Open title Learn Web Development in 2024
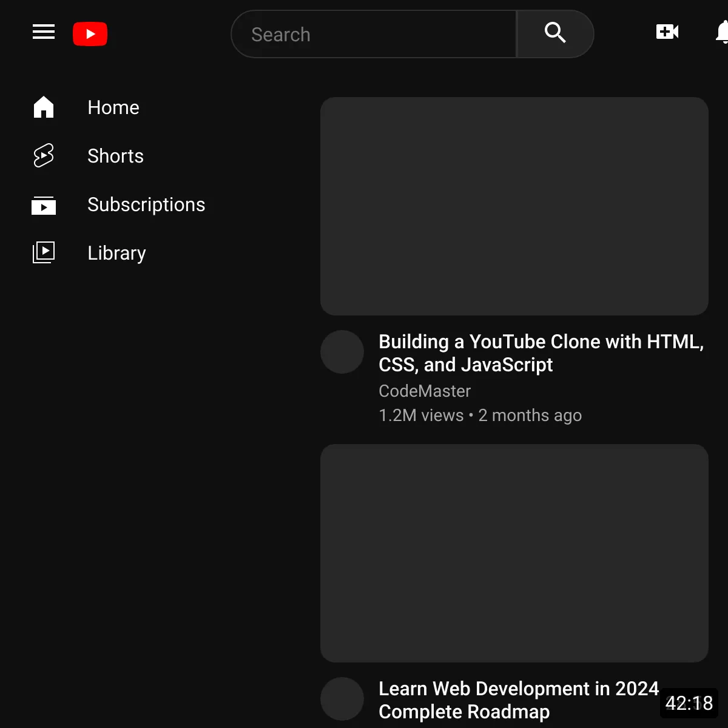Screen dimensions: 728x728 [x=519, y=700]
